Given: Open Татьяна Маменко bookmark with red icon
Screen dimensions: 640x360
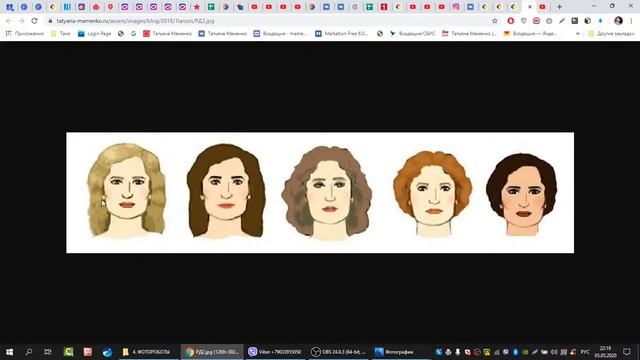Looking at the screenshot, I should 167,33.
